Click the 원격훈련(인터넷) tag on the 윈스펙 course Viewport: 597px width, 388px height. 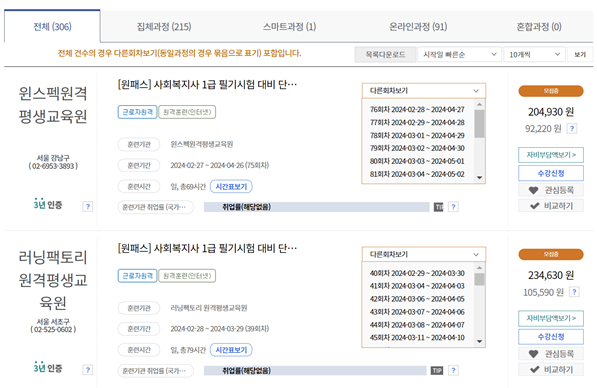[187, 112]
